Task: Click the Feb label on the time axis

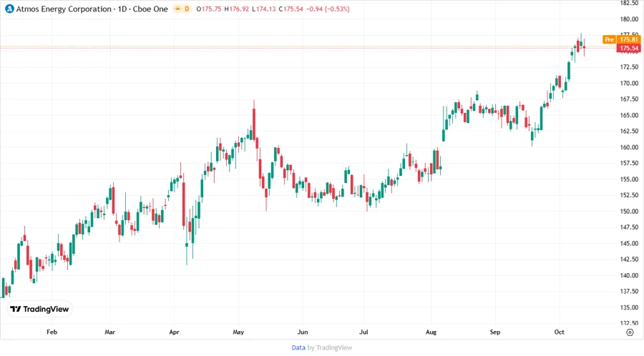Action: click(x=52, y=332)
